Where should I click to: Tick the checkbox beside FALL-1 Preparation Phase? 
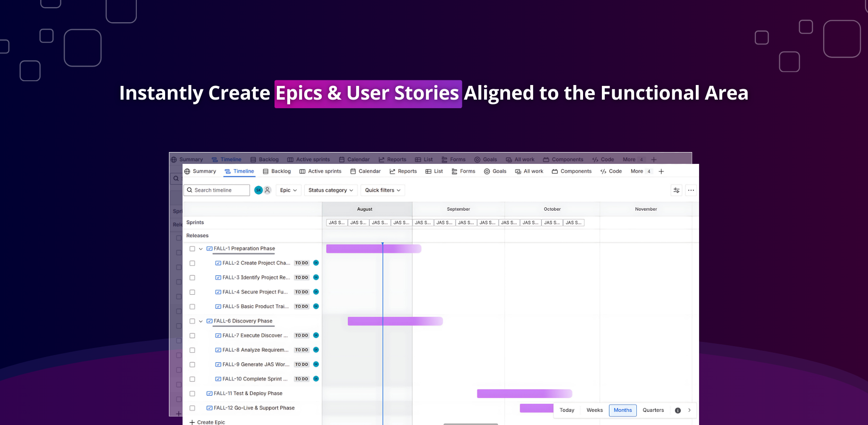(x=192, y=248)
